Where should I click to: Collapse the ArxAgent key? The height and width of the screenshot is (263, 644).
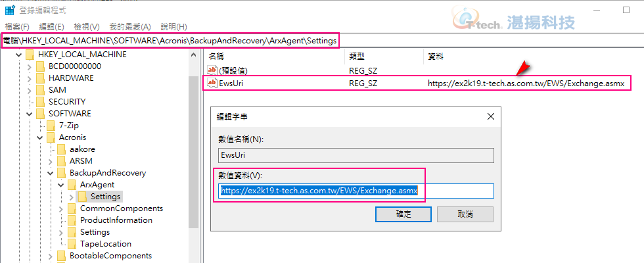point(61,185)
